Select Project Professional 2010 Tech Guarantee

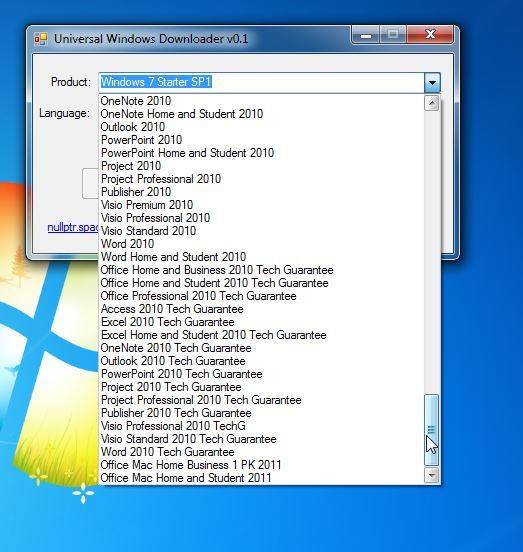point(262,400)
